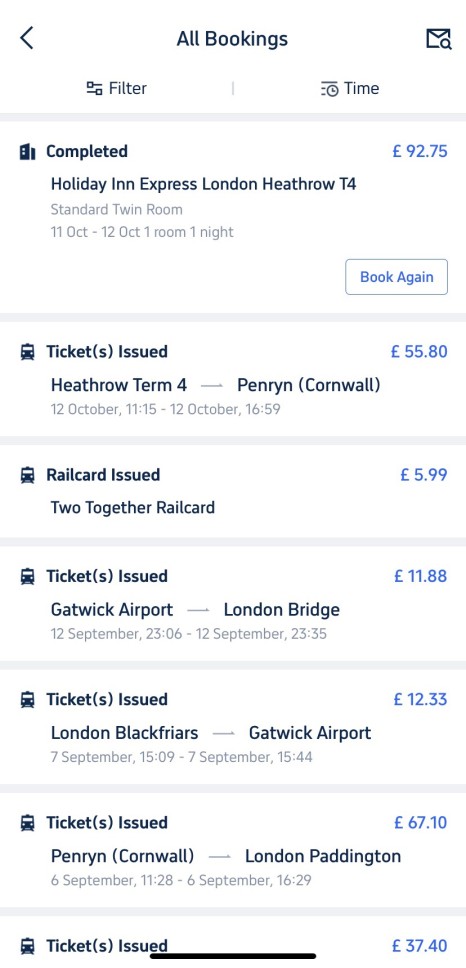466x968 pixels.
Task: View Penryn to London Paddington ticket
Action: point(233,850)
